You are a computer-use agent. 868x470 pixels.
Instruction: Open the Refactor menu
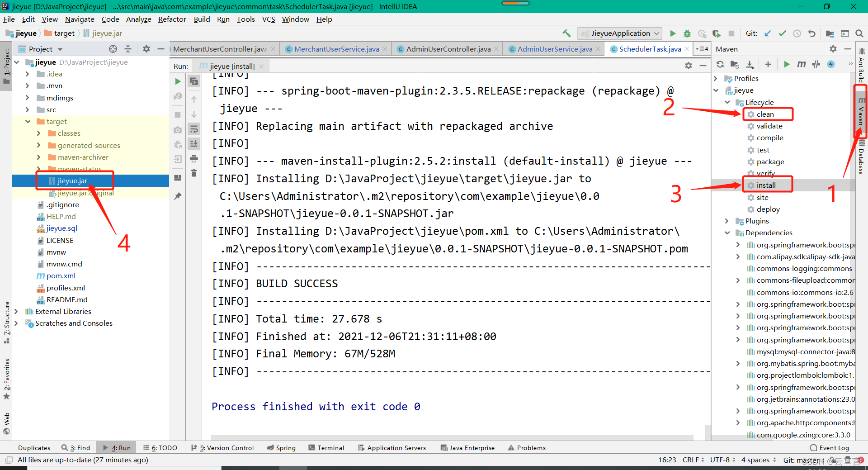(172, 19)
